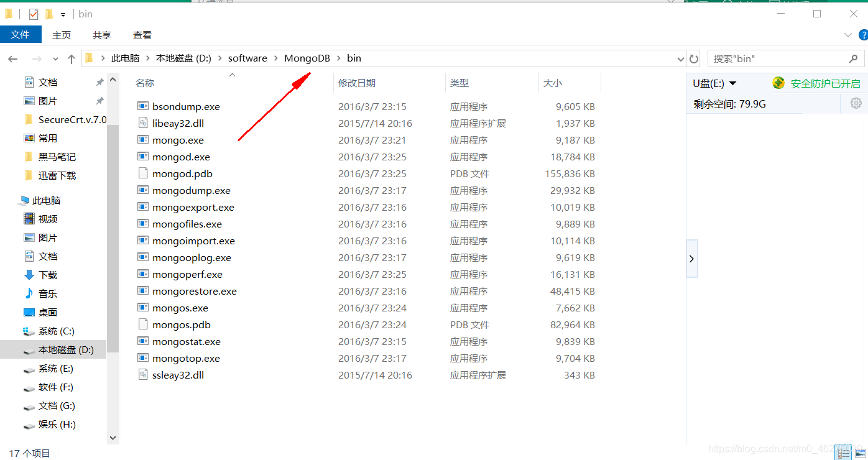Click the 安全防护已开启 status link
The width and height of the screenshot is (868, 460).
825,83
